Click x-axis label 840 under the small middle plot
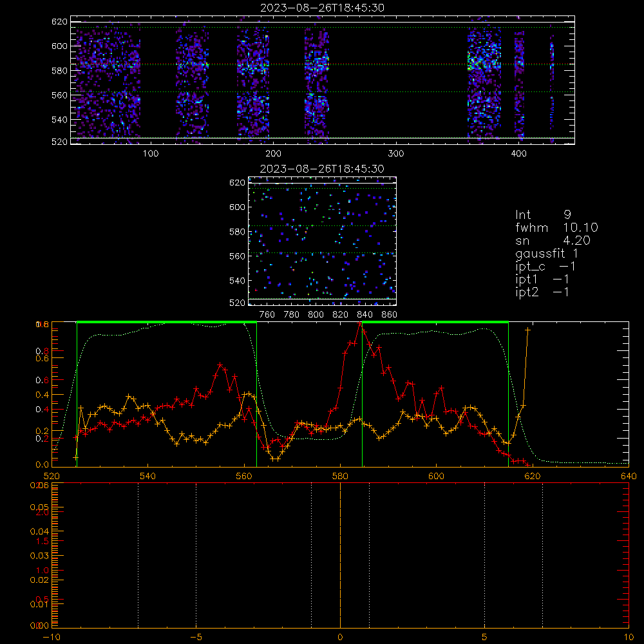Screen dimensions: 644x644 [365, 315]
